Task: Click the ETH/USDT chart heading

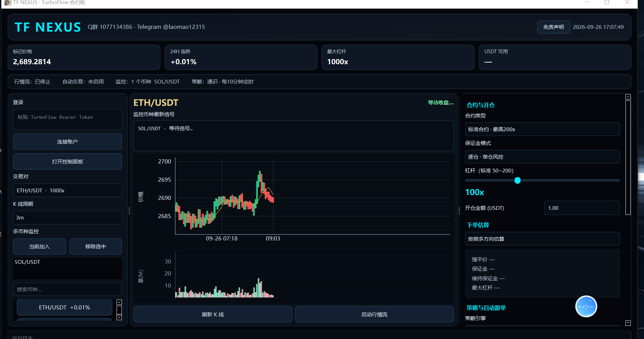Action: click(x=156, y=103)
